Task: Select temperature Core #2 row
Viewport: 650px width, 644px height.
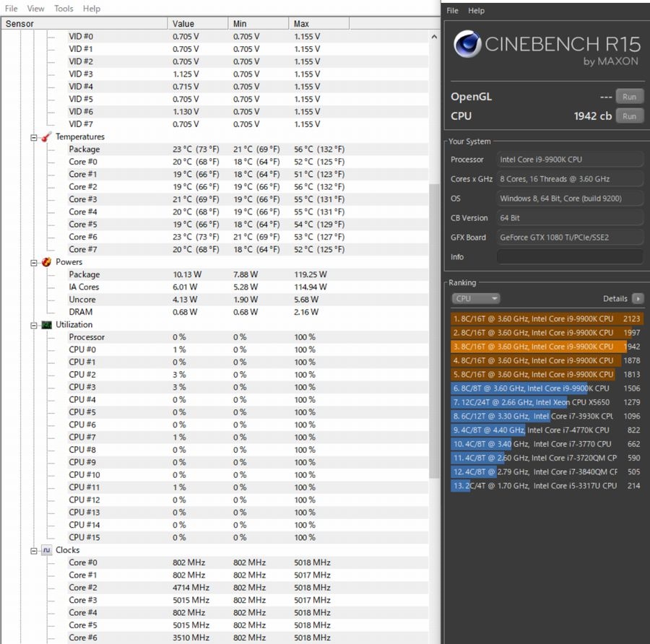Action: (x=248, y=187)
